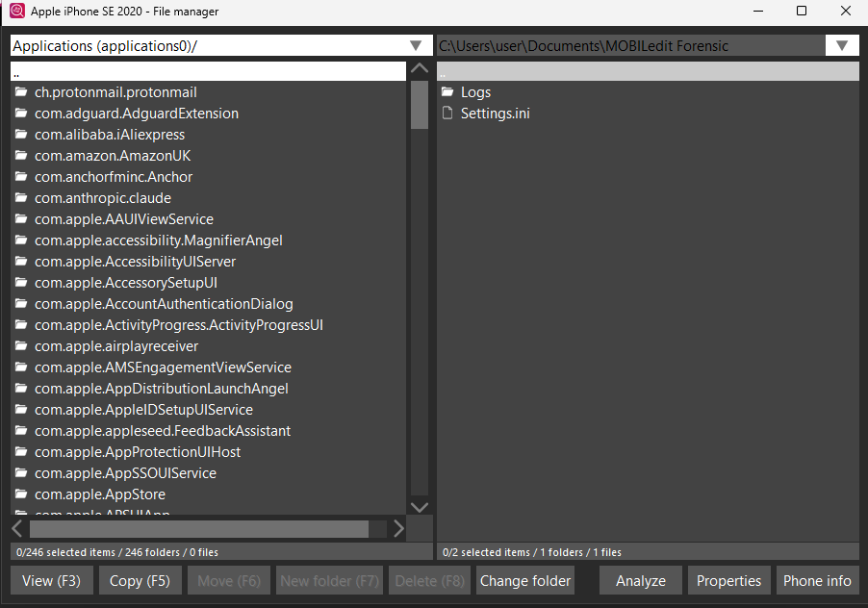Click folder icon beside com.amazon.AmazonUK
Image resolution: width=868 pixels, height=608 pixels.
click(21, 156)
